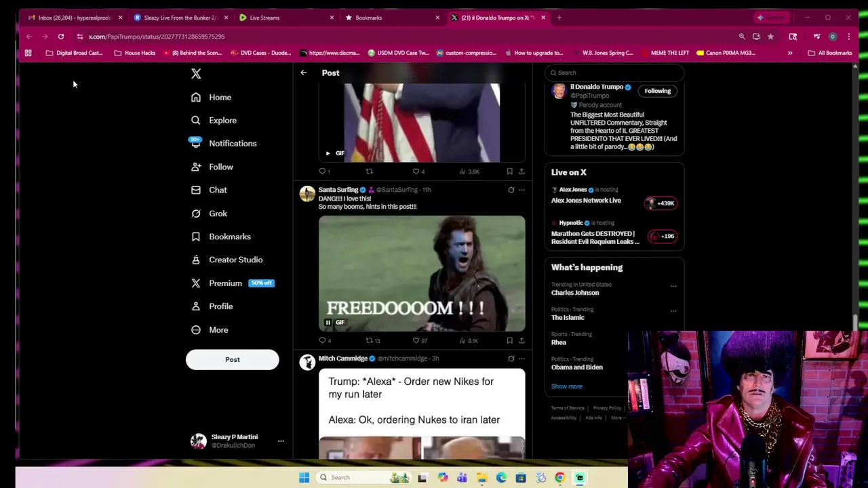The height and width of the screenshot is (488, 868).
Task: Click Grok explain icon on Mitch Cammidge post
Action: [x=511, y=359]
